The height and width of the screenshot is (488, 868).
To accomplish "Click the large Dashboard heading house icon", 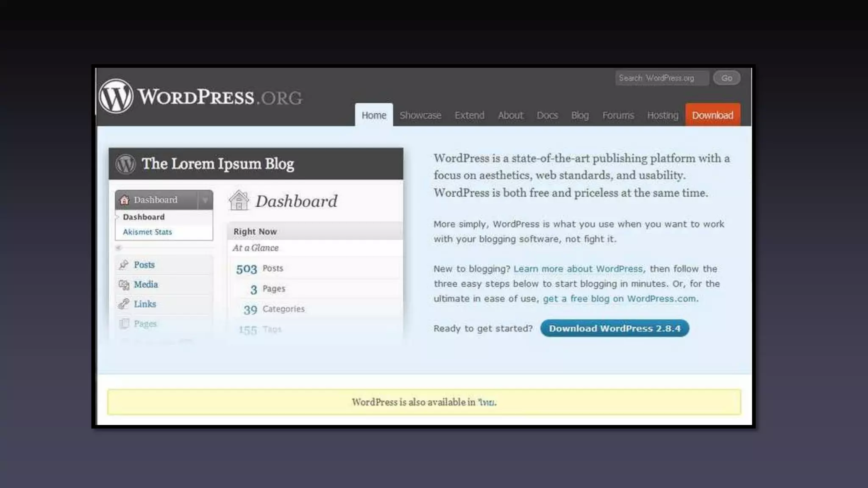I will (x=239, y=200).
